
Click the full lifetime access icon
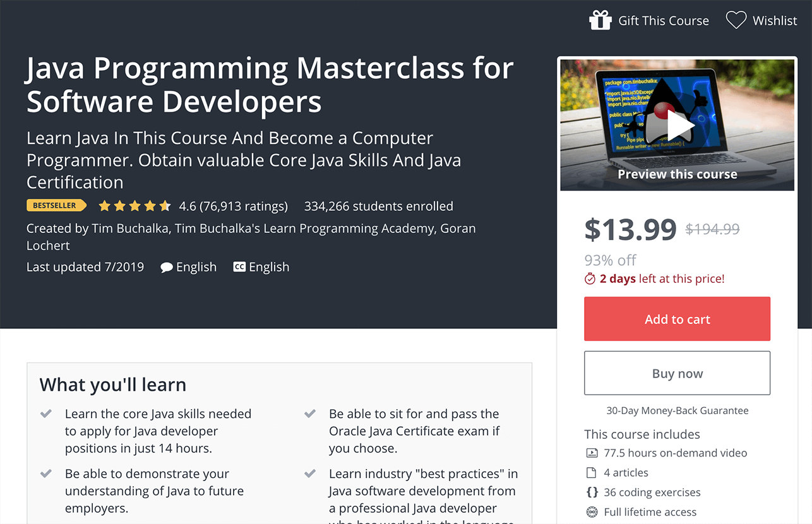coord(592,512)
